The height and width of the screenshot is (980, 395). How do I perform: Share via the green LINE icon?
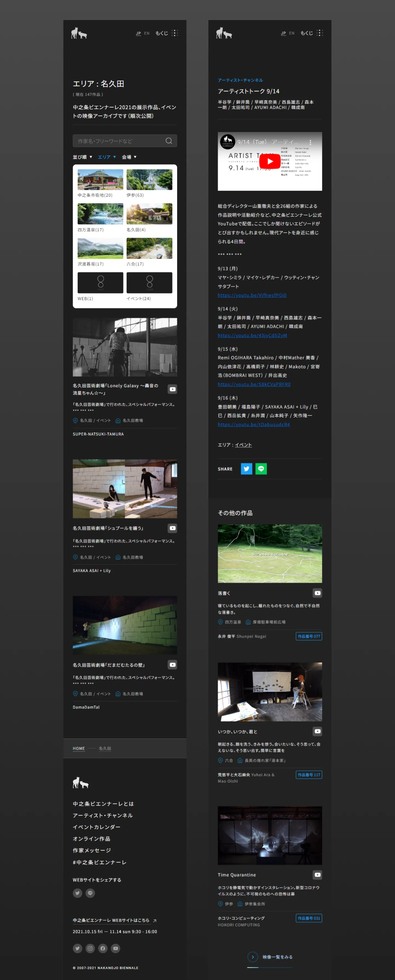261,469
